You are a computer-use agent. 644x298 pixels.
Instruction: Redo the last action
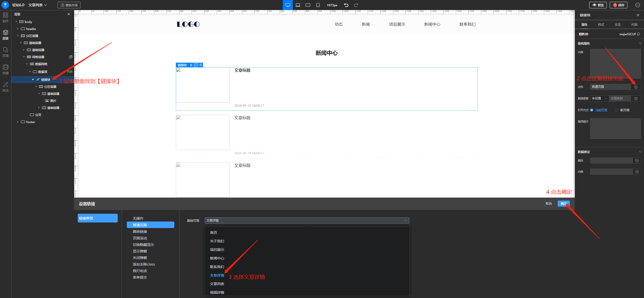point(356,5)
